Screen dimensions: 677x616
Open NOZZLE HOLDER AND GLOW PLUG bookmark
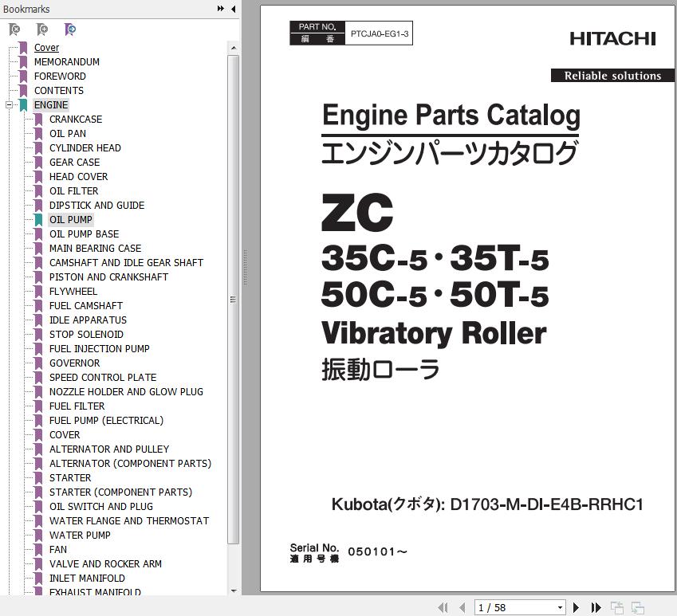point(126,392)
